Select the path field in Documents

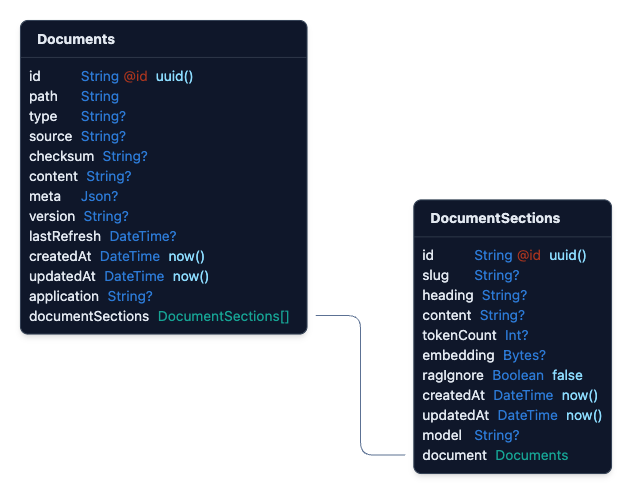pos(43,96)
